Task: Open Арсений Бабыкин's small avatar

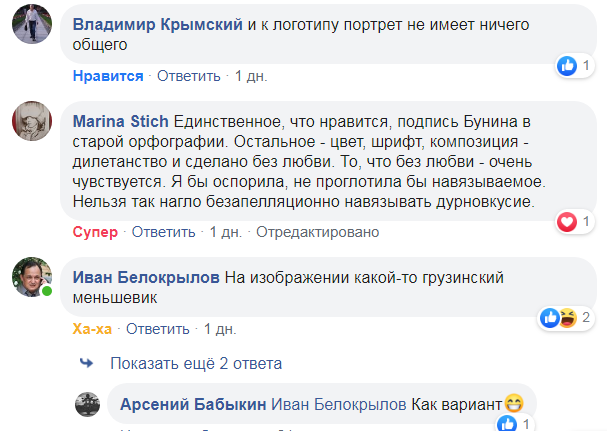Action: [x=89, y=405]
